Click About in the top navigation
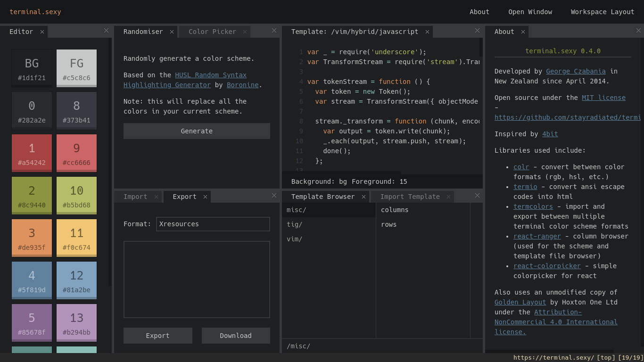The image size is (644, 362). point(479,11)
